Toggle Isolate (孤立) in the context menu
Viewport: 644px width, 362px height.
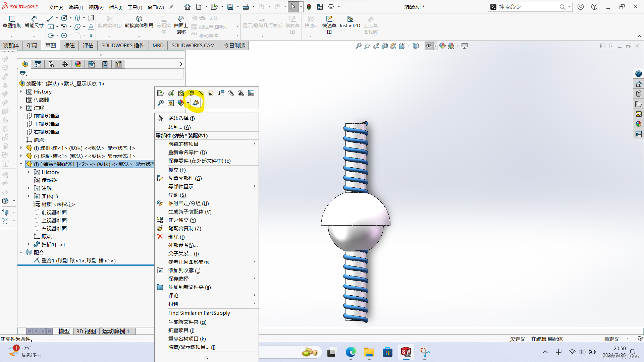coord(177,170)
